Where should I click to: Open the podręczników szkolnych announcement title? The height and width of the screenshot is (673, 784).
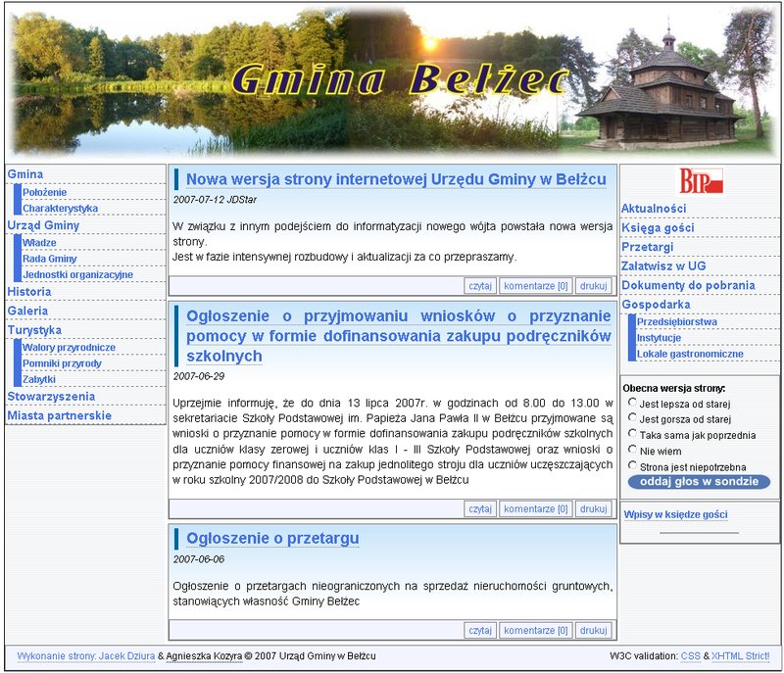tap(399, 336)
